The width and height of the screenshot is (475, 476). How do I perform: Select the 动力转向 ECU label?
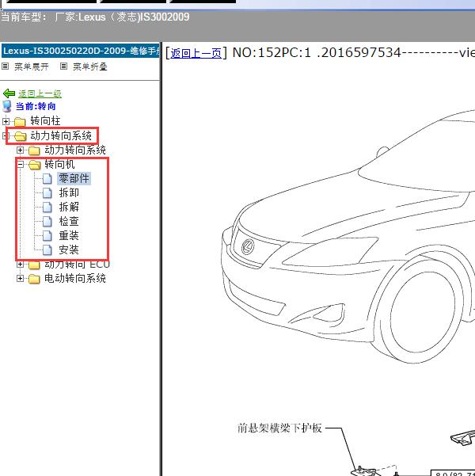(x=77, y=265)
